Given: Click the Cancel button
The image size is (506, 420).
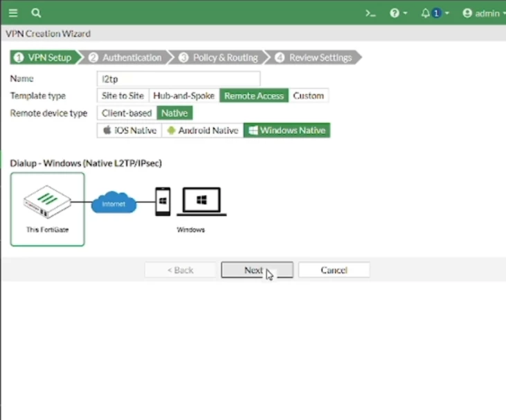Looking at the screenshot, I should (x=334, y=270).
